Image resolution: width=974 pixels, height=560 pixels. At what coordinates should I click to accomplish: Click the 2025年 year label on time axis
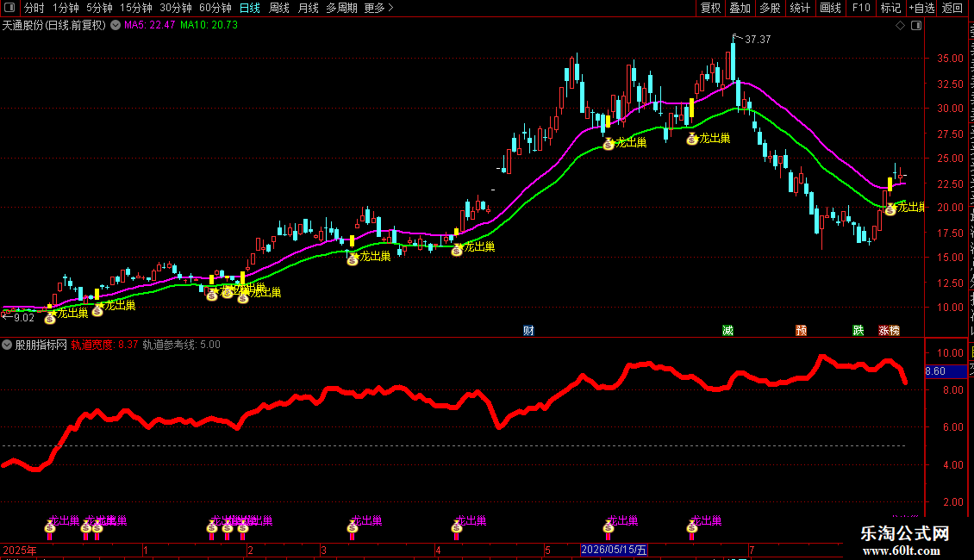point(20,550)
